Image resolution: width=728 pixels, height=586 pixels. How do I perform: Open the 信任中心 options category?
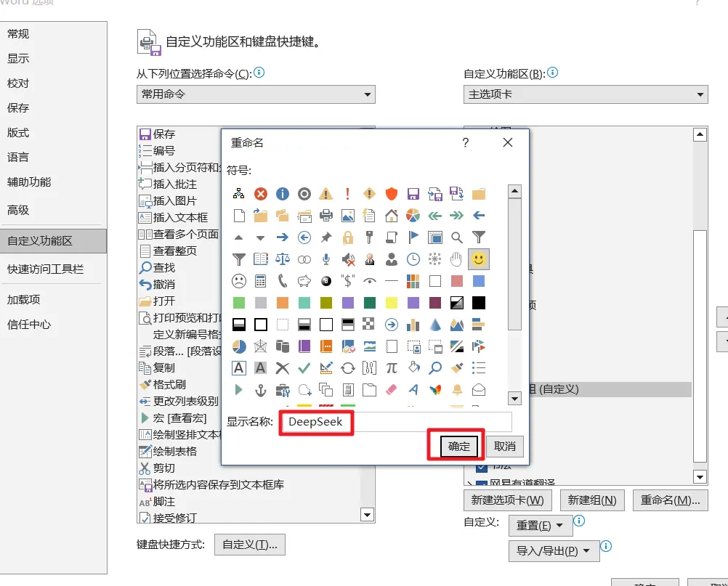29,325
